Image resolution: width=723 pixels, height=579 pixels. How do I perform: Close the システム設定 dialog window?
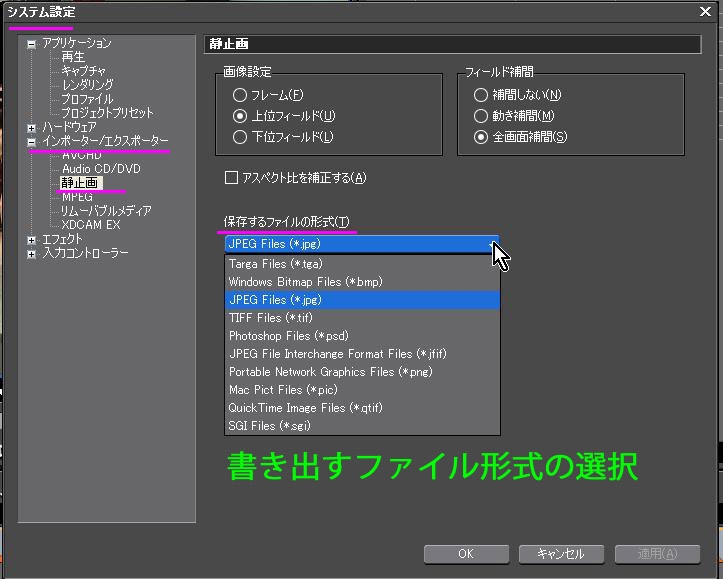click(x=705, y=11)
